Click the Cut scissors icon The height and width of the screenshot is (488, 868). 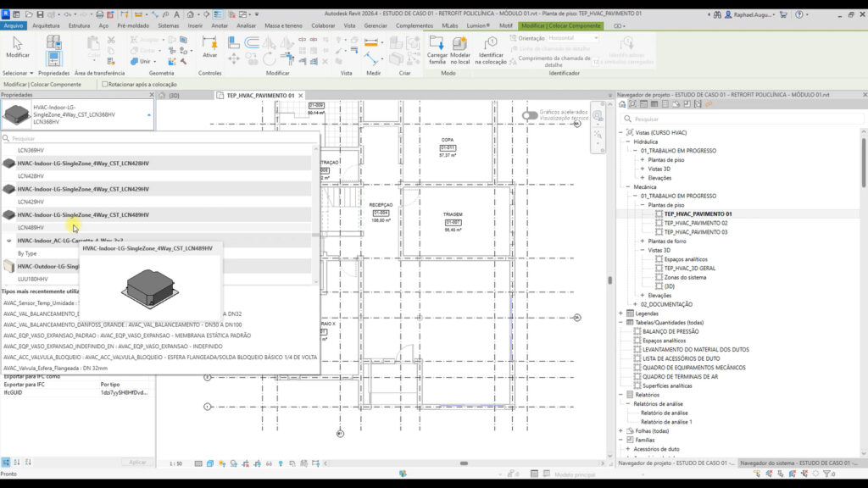click(111, 40)
